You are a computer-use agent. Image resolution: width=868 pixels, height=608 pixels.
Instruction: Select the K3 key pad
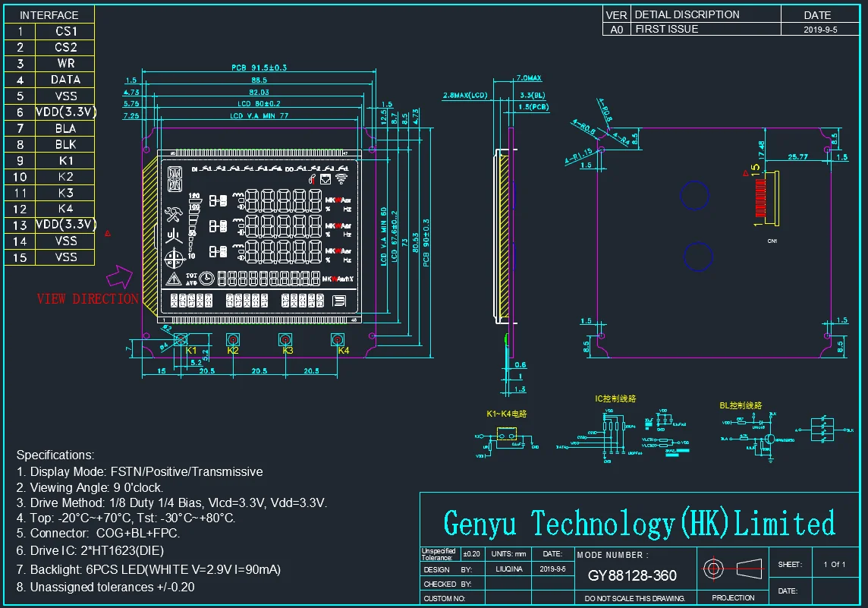[x=285, y=339]
